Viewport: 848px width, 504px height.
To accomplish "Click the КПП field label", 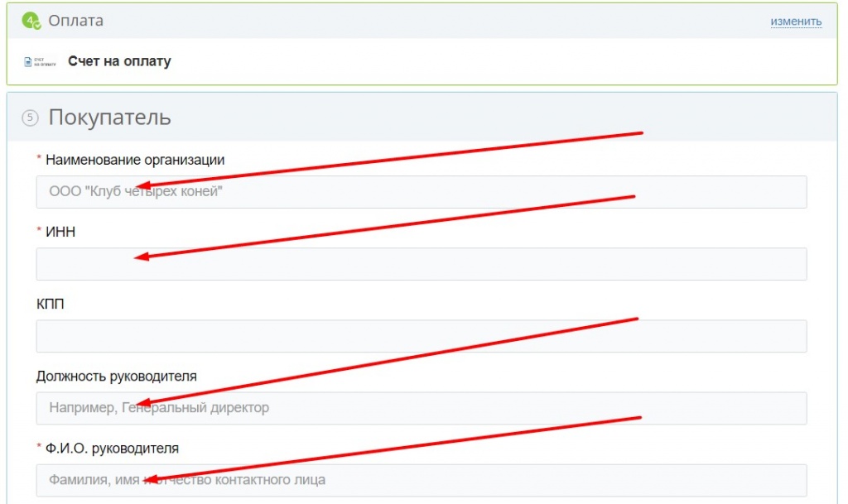I will [51, 304].
